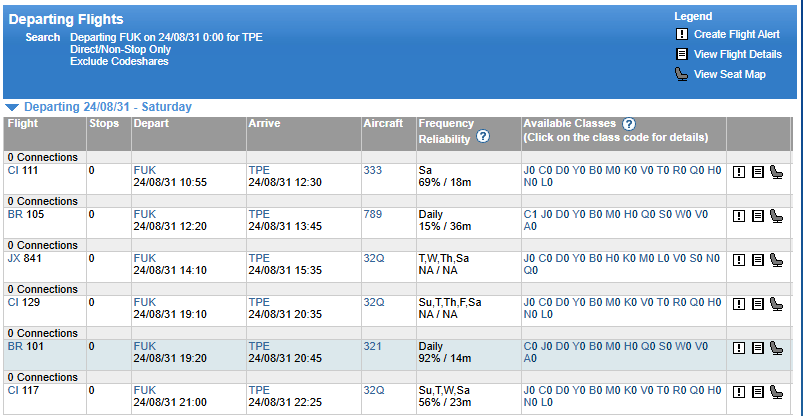
Task: Click the Flight column header
Action: tap(24, 124)
